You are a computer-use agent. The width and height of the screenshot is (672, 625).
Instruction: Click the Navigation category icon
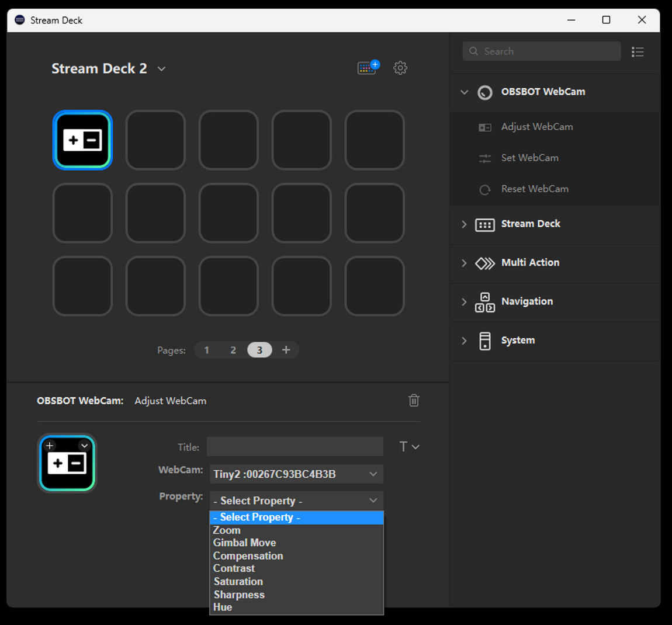(x=485, y=302)
